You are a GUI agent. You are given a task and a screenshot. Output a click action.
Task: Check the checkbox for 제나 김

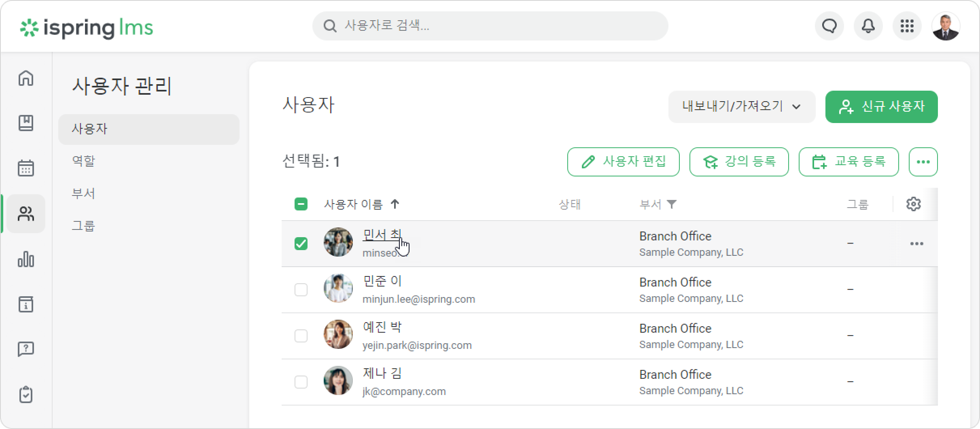pyautogui.click(x=301, y=382)
